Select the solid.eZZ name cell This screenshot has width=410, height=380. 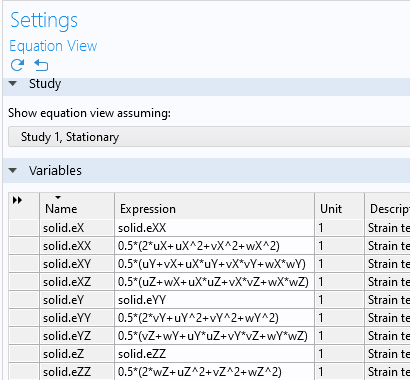click(x=77, y=372)
